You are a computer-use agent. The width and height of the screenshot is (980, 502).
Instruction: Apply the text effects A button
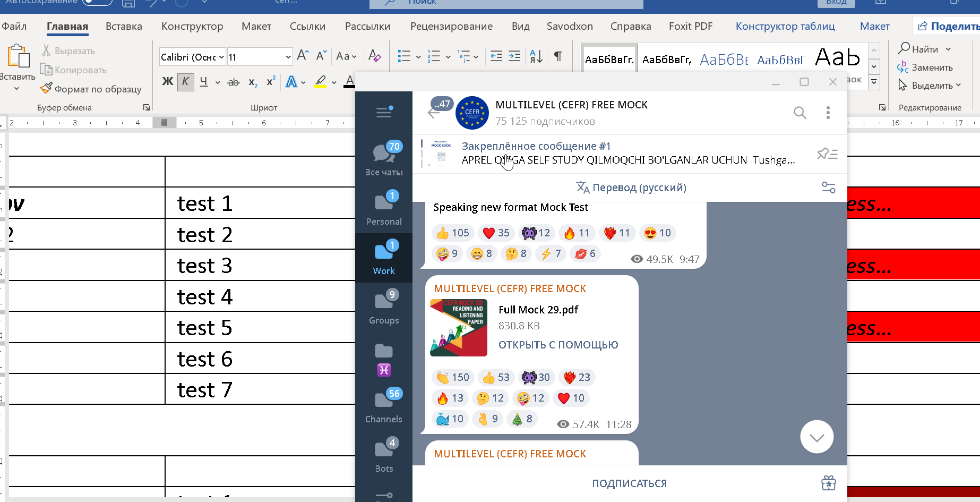tap(291, 82)
